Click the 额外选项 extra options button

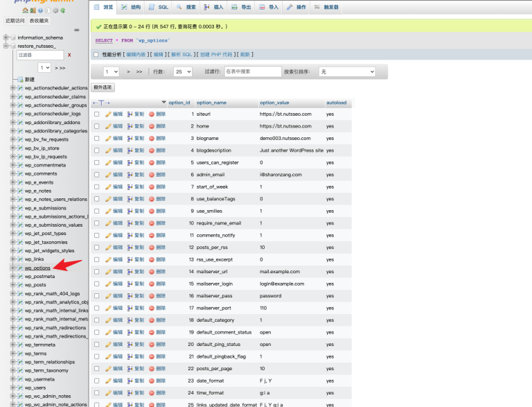pos(103,87)
